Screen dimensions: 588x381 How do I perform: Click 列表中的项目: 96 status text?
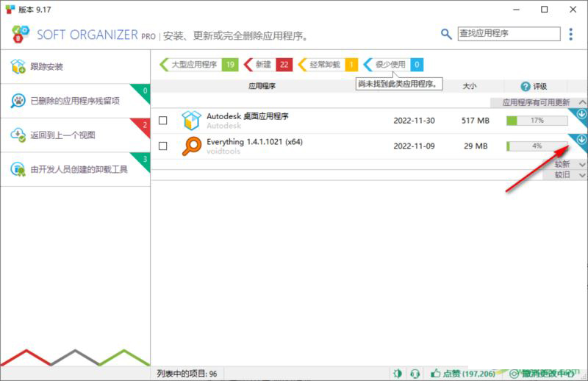tap(187, 374)
